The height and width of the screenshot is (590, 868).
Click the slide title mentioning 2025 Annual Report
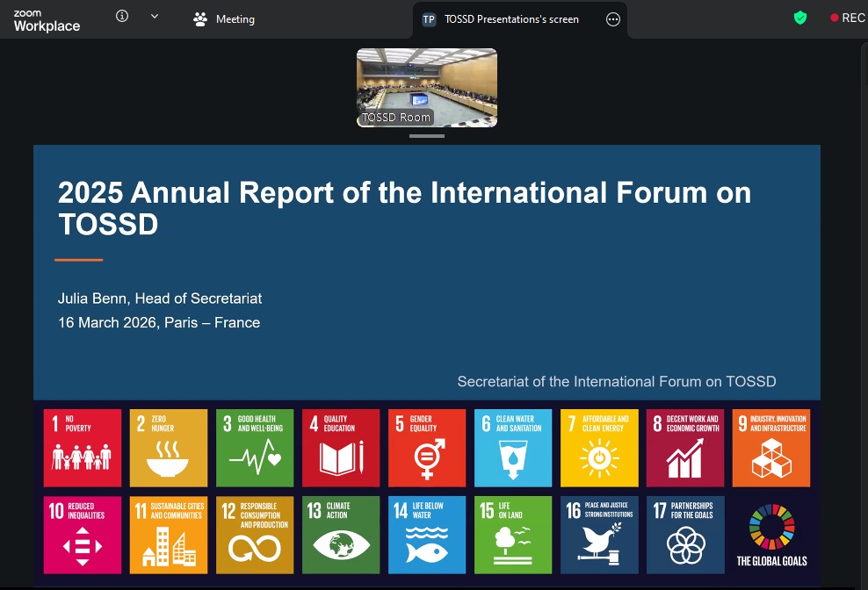click(x=404, y=208)
